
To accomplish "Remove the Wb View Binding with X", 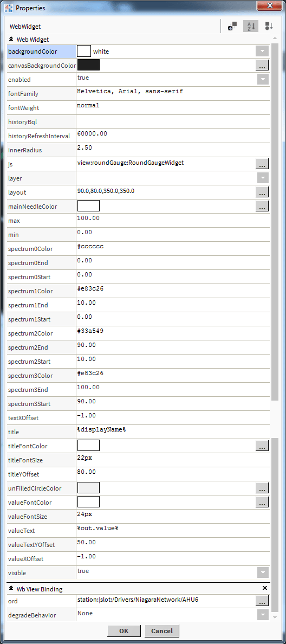I will tap(265, 588).
